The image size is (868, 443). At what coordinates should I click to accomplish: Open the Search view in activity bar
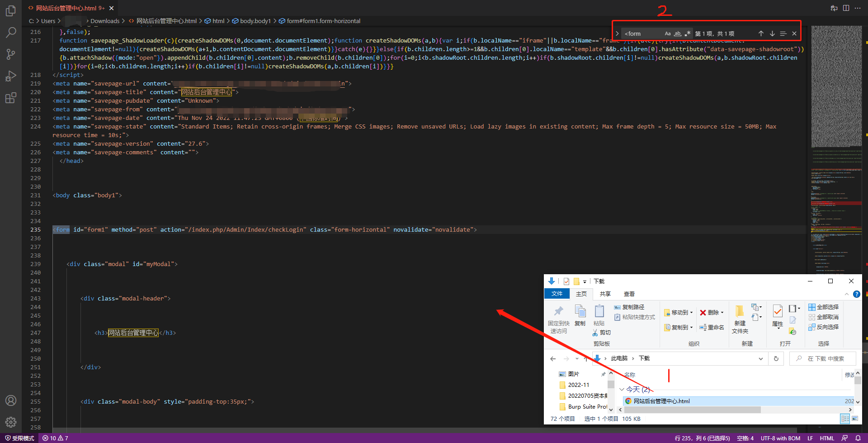pos(11,32)
